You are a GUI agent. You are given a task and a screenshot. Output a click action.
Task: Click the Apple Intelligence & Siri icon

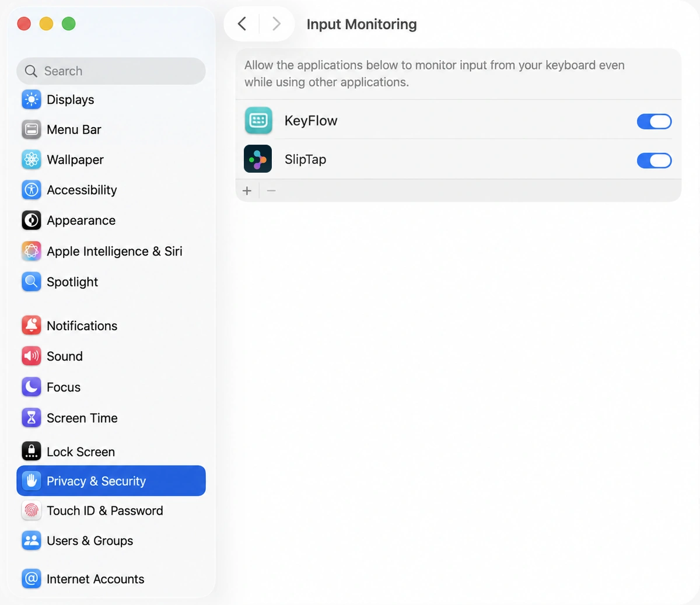pyautogui.click(x=32, y=251)
